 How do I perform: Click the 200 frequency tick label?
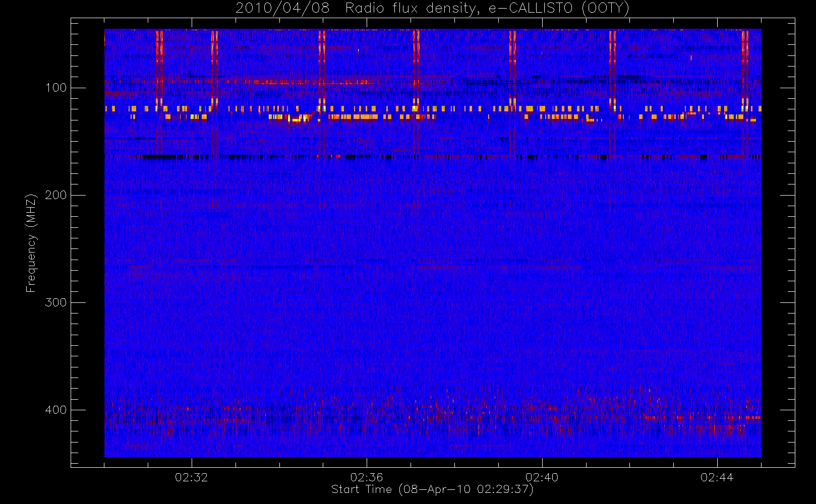pos(55,196)
